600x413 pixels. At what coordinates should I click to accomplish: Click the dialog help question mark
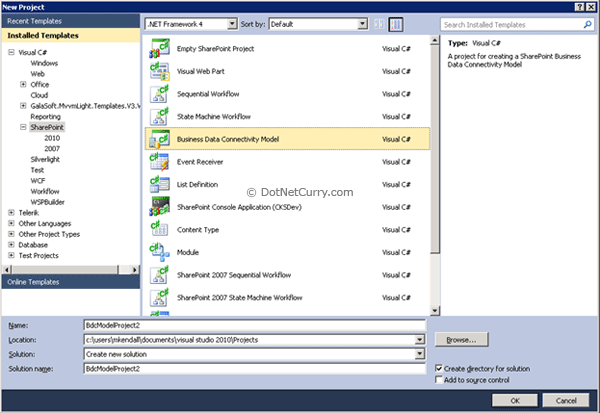pos(580,7)
